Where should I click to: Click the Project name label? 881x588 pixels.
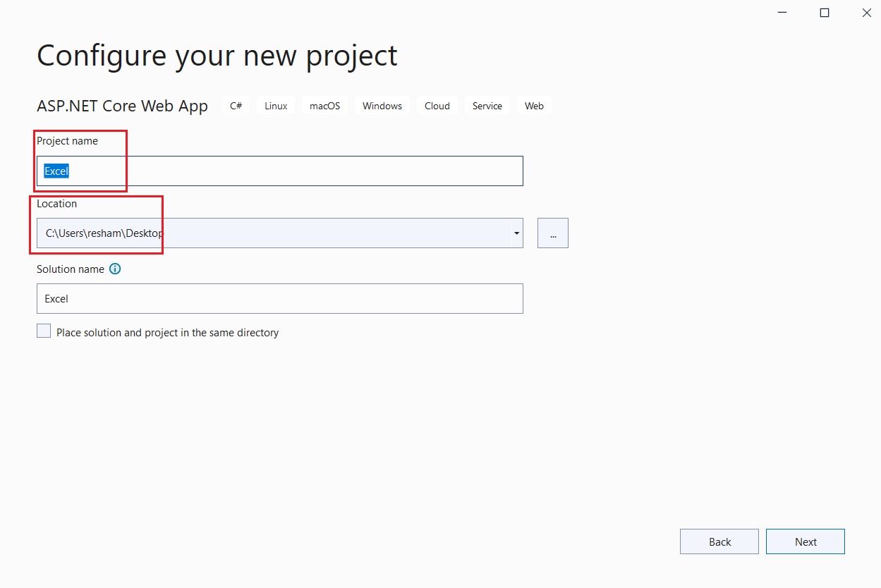click(x=67, y=141)
